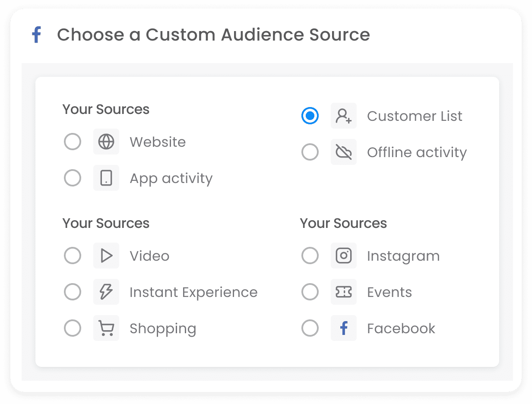Select the Events radio button
The width and height of the screenshot is (532, 404).
point(310,292)
